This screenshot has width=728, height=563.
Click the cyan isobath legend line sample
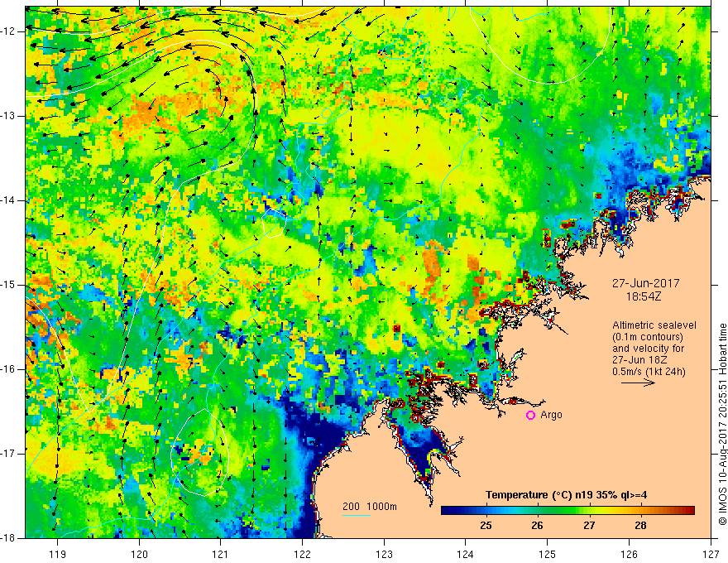click(357, 515)
